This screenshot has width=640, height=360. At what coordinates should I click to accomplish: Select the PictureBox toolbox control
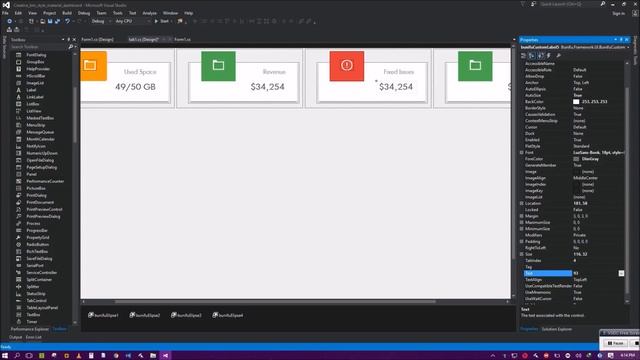(36, 188)
